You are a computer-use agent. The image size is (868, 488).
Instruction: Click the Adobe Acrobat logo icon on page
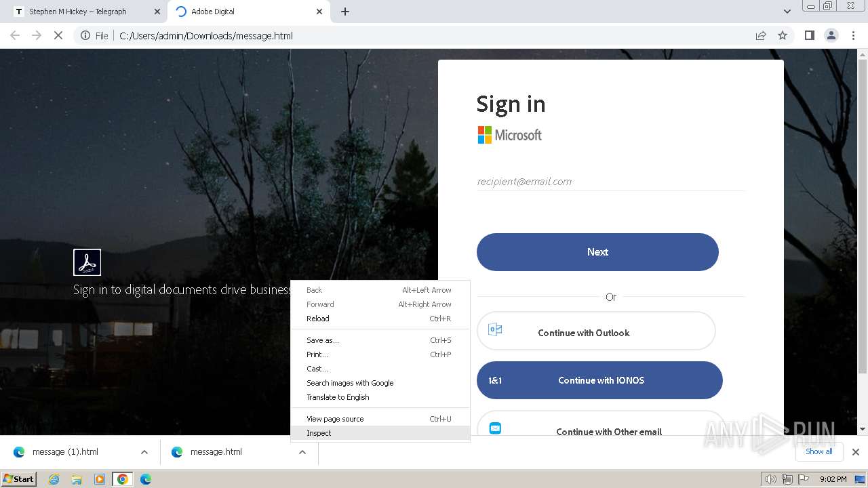[87, 262]
